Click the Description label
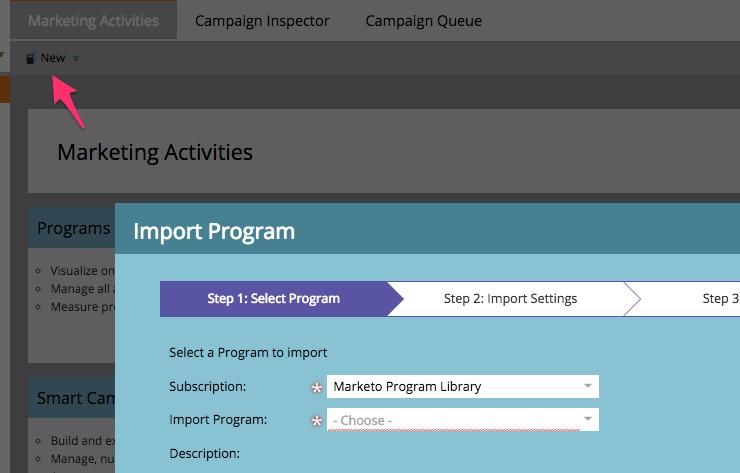Image resolution: width=740 pixels, height=473 pixels. [x=205, y=453]
